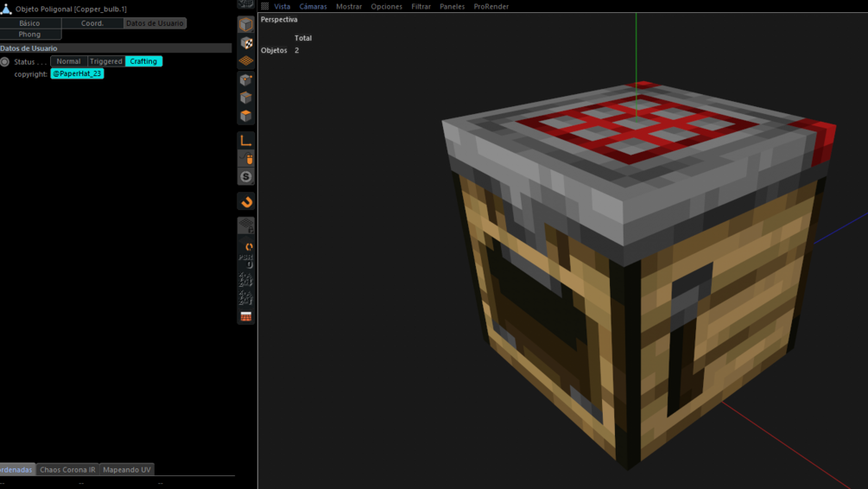
Task: Switch to Mapeando UV tab
Action: [127, 470]
